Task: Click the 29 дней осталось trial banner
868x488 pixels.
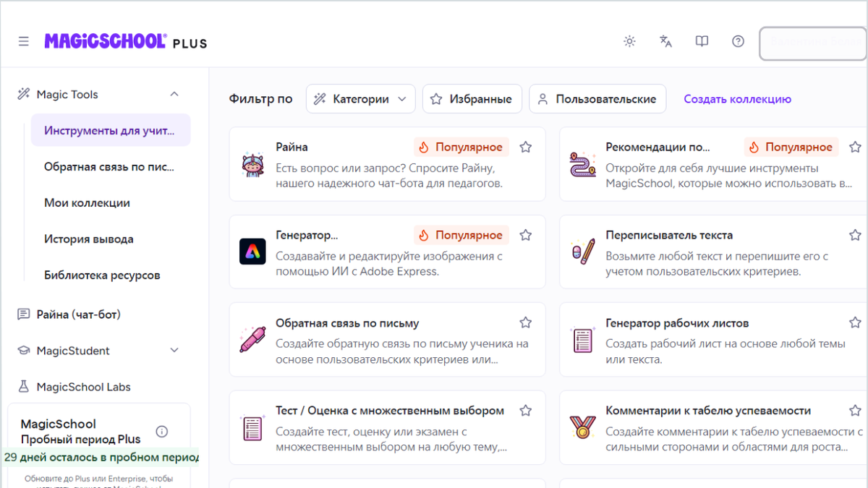Action: [x=100, y=458]
